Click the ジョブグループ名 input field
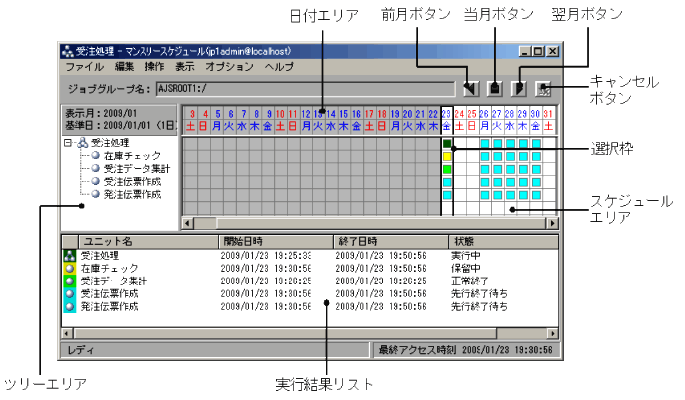 pos(305,89)
